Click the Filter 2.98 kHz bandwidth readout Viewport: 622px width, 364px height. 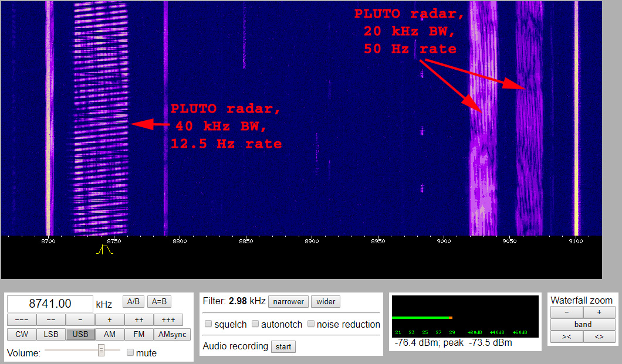click(x=234, y=301)
